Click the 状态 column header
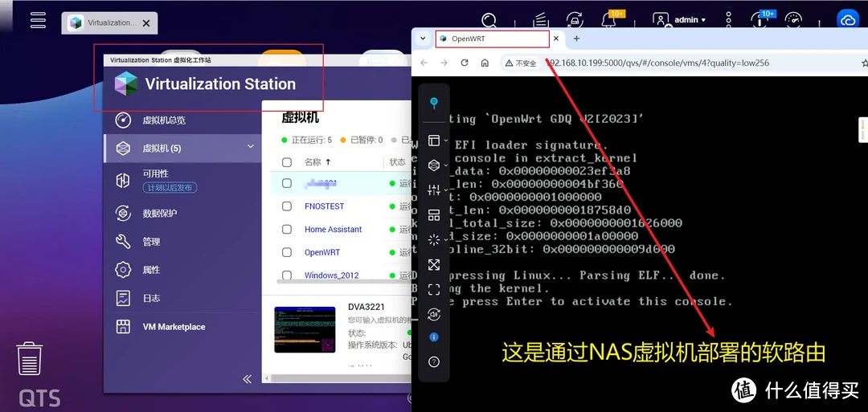The height and width of the screenshot is (412, 868). click(x=398, y=162)
